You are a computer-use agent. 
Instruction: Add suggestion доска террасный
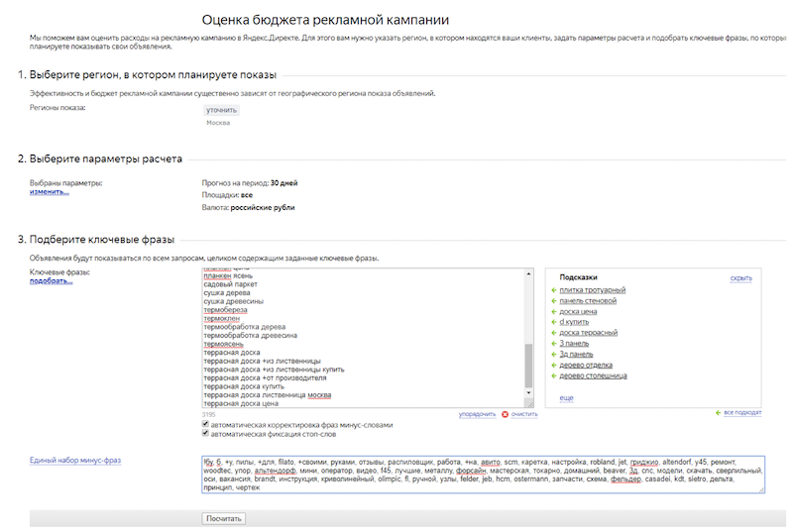tap(588, 333)
